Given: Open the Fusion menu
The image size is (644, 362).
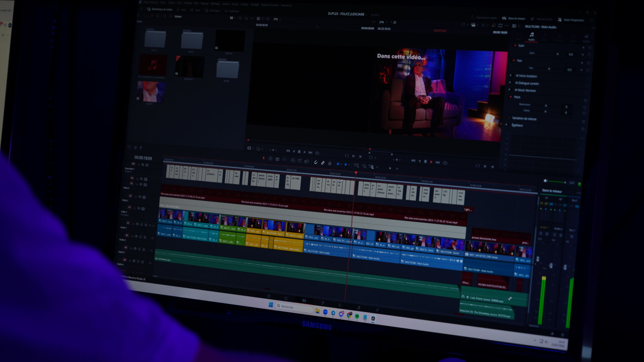Looking at the screenshot, I should [235, 4].
